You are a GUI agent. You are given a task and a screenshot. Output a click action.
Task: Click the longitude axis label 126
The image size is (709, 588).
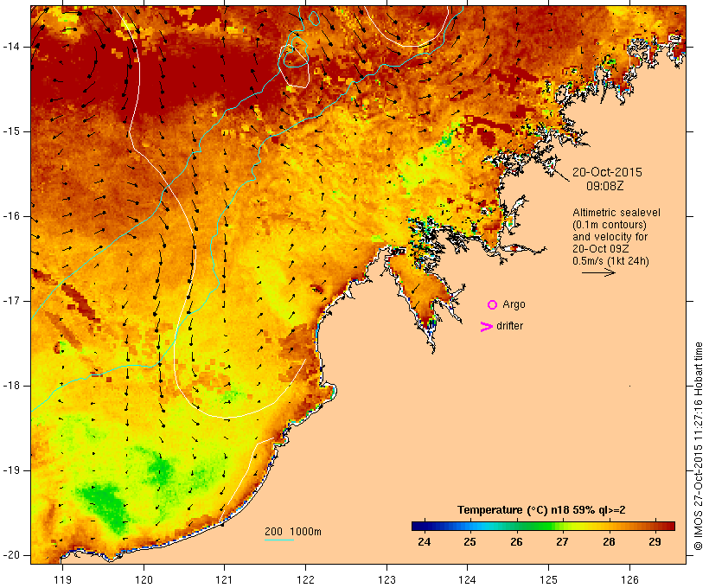[x=629, y=579]
